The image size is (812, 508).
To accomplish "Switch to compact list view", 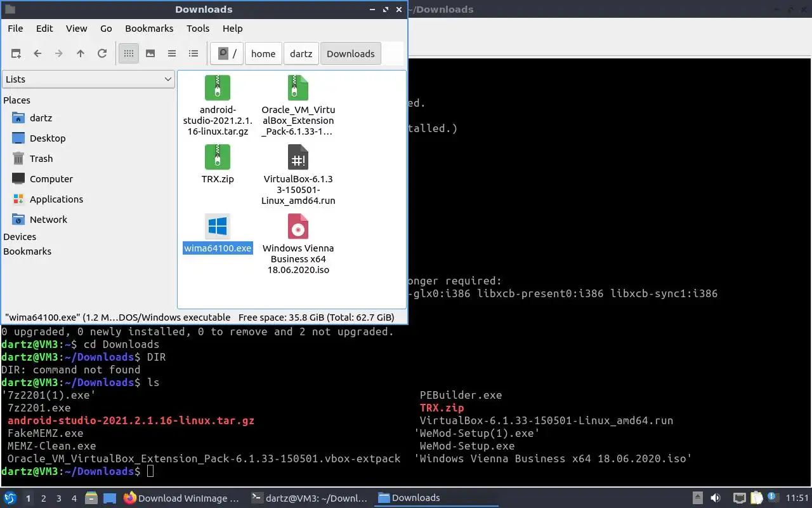I will click(172, 53).
